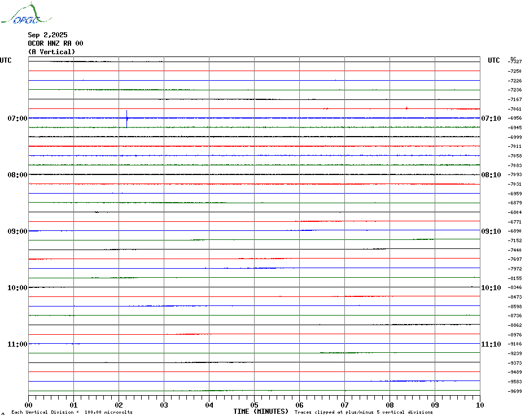Image resolution: width=525 pixels, height=420 pixels.
Task: Click the DC value "-7031"
Action: [515, 184]
